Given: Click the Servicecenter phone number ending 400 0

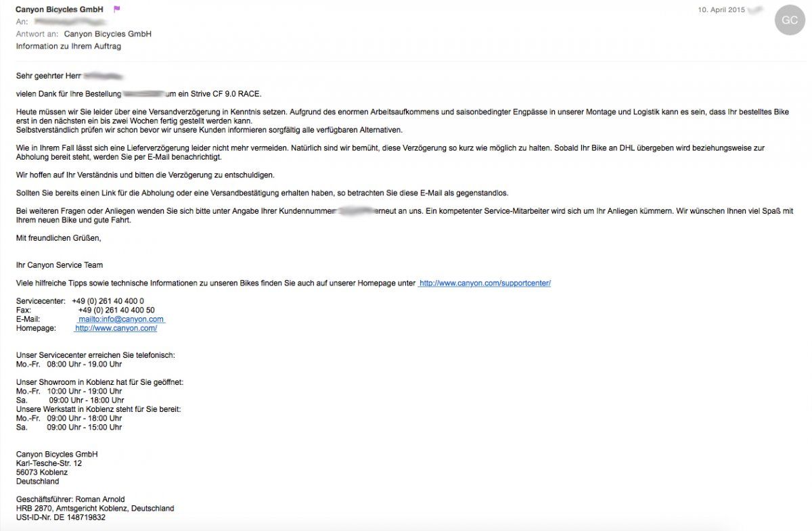Looking at the screenshot, I should pos(108,301).
